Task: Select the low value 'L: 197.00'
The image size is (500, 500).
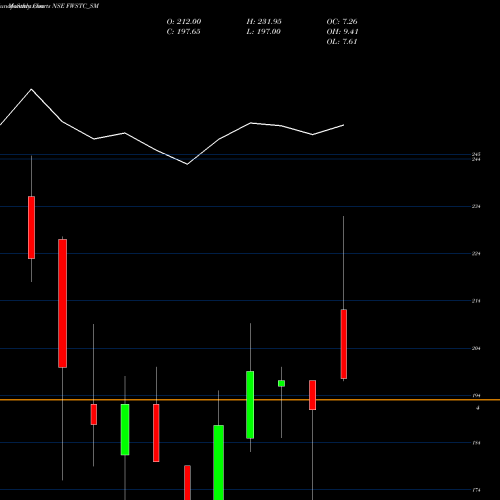Action: [x=263, y=32]
